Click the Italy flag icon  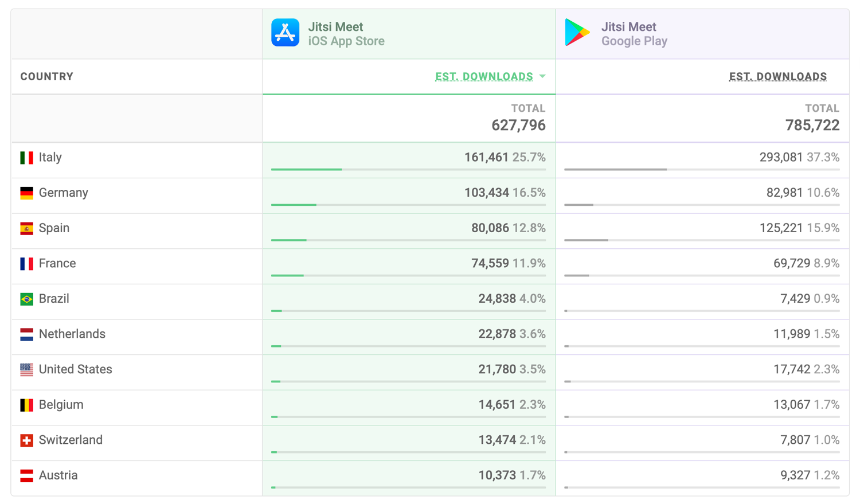point(26,158)
